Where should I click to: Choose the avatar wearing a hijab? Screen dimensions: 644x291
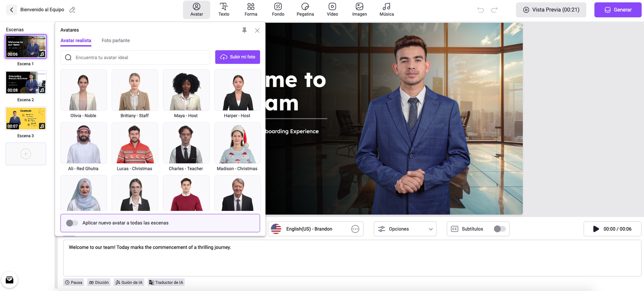point(84,194)
